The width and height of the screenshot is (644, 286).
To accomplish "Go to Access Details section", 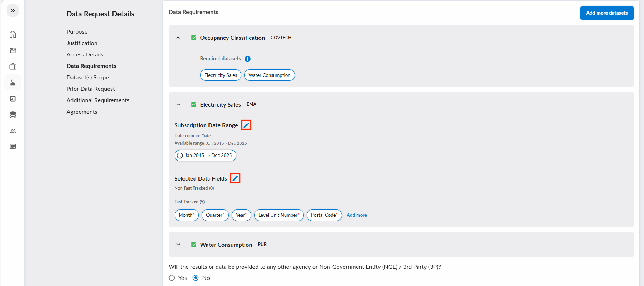I will click(x=85, y=54).
